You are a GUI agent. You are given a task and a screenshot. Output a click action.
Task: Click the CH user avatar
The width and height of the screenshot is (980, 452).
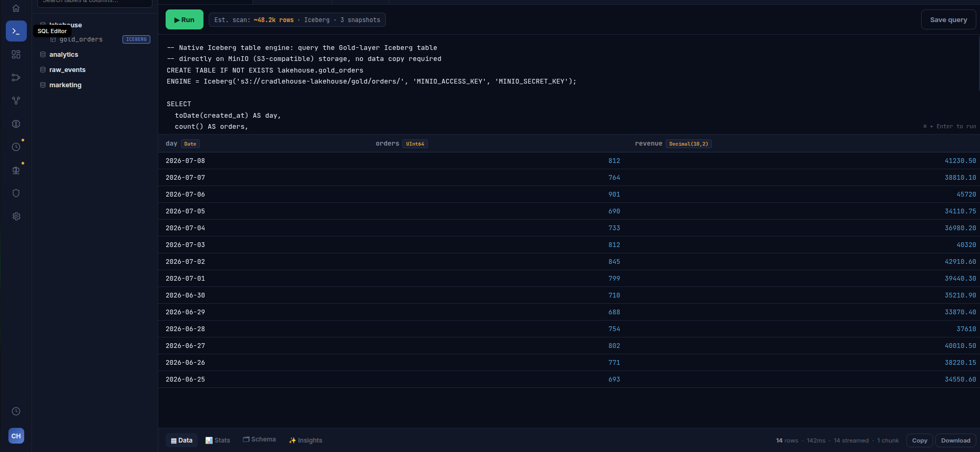16,436
